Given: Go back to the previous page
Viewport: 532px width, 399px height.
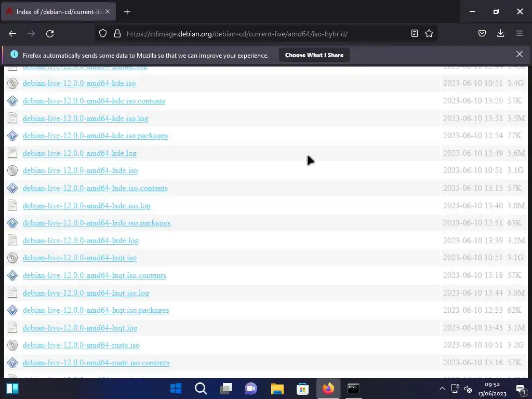Looking at the screenshot, I should pyautogui.click(x=12, y=34).
